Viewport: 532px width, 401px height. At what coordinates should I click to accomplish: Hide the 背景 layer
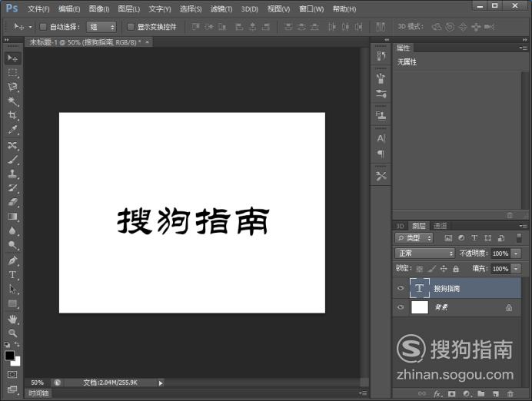[401, 307]
